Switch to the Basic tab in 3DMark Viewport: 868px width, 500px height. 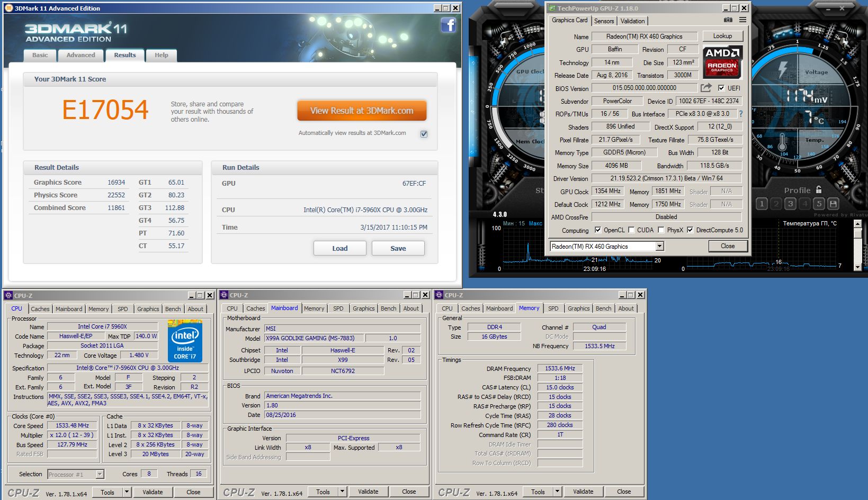[x=40, y=55]
